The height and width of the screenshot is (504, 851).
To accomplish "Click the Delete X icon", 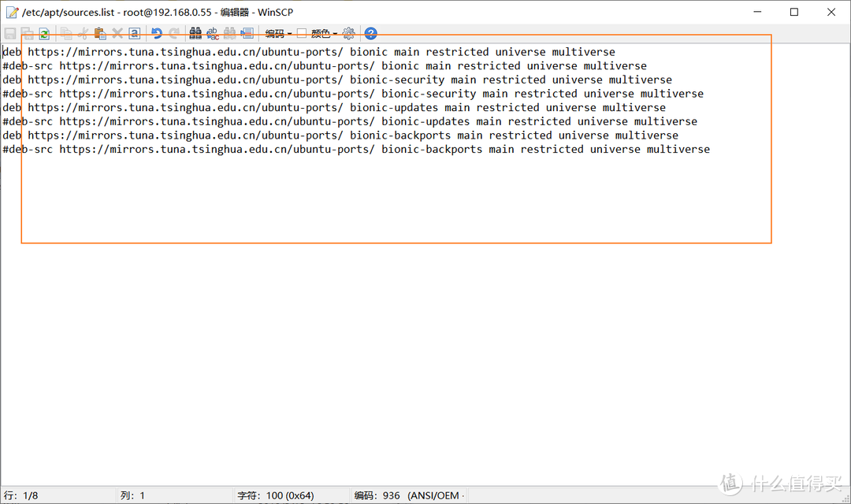I will coord(117,34).
